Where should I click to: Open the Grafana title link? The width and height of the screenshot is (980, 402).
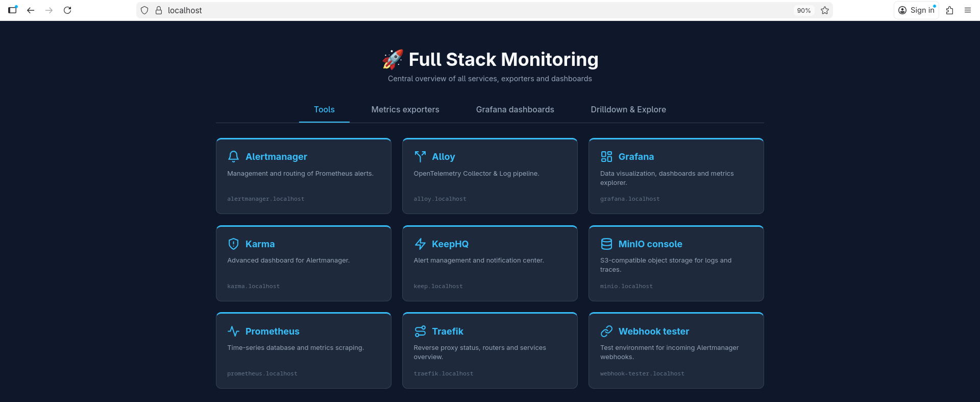tap(636, 157)
